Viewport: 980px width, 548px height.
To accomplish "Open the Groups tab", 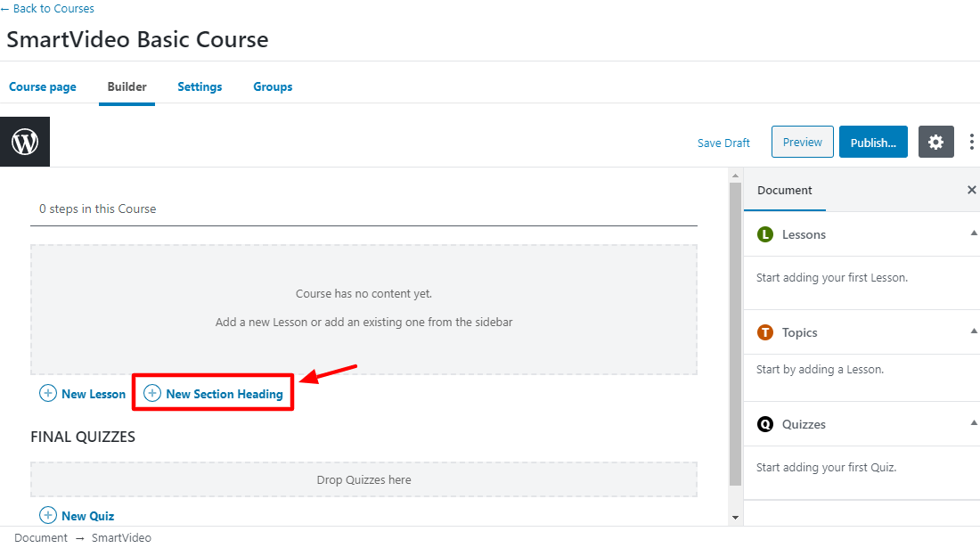I will (273, 86).
